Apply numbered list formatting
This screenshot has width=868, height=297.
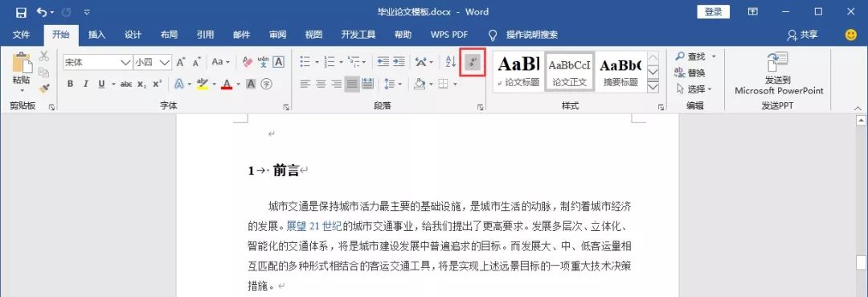[330, 62]
